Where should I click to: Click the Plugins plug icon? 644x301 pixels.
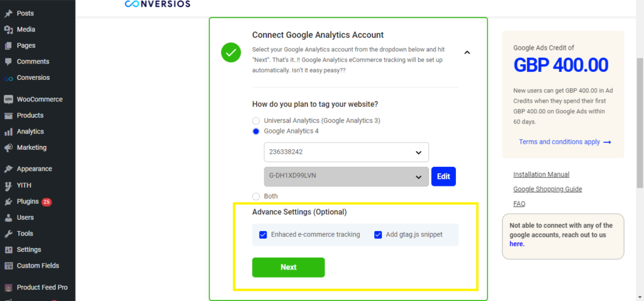(8, 202)
